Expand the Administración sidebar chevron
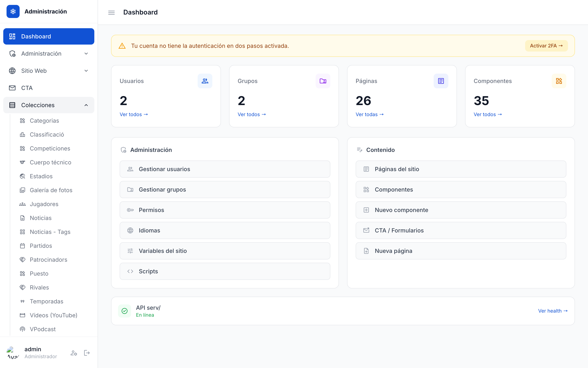588x368 pixels. point(86,54)
